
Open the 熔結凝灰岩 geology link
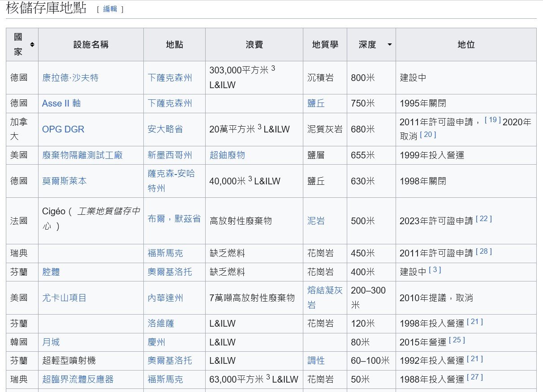pyautogui.click(x=325, y=298)
